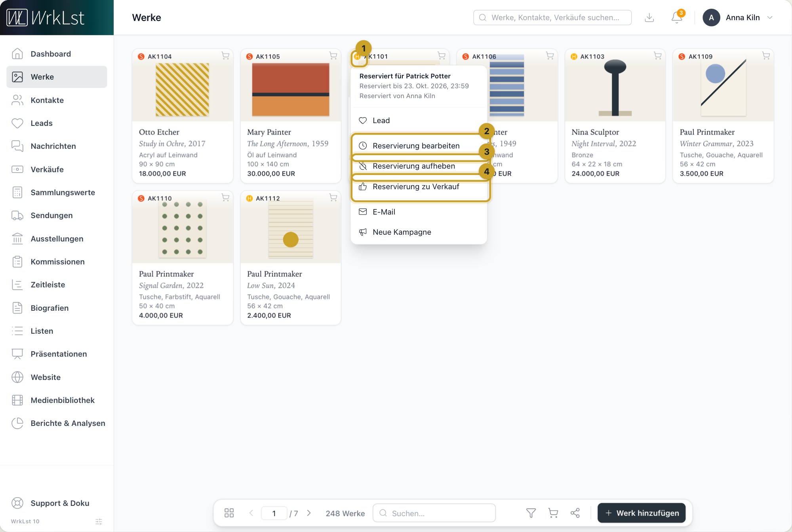Open Verkäufe in sidebar

click(57, 169)
